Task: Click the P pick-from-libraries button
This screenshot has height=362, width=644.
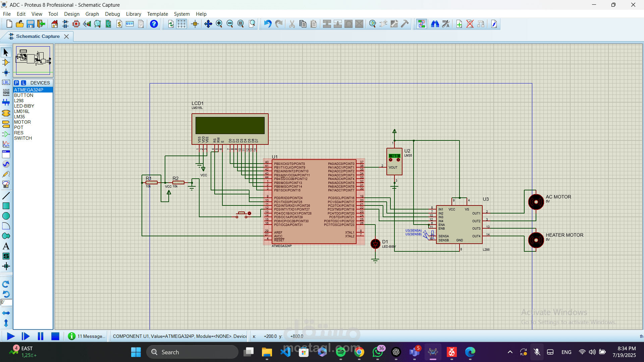Action: (x=16, y=83)
